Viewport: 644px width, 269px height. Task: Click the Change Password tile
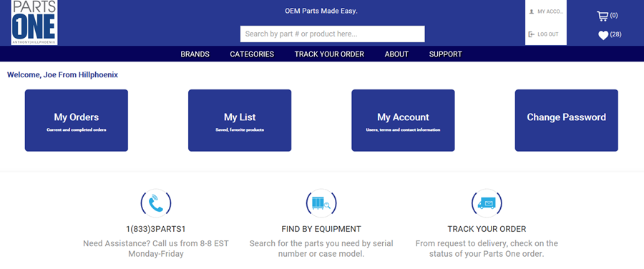click(567, 120)
